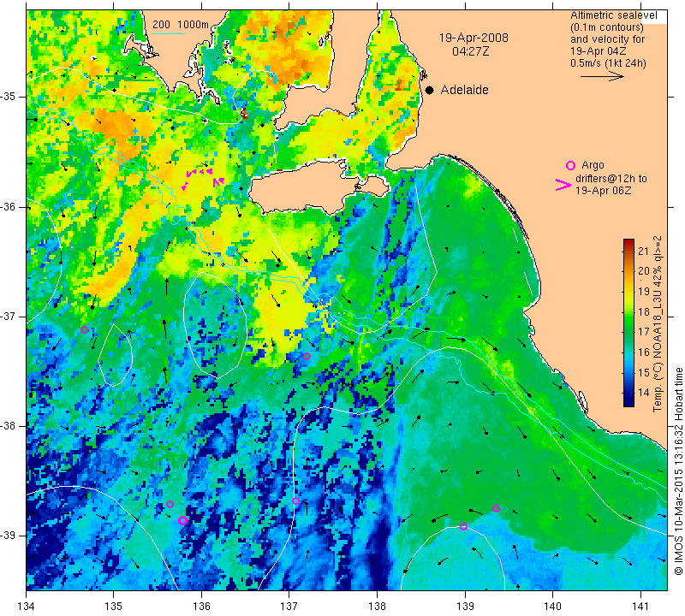The width and height of the screenshot is (685, 616).
Task: Select the drifters@12h to legend text
Action: [x=611, y=179]
